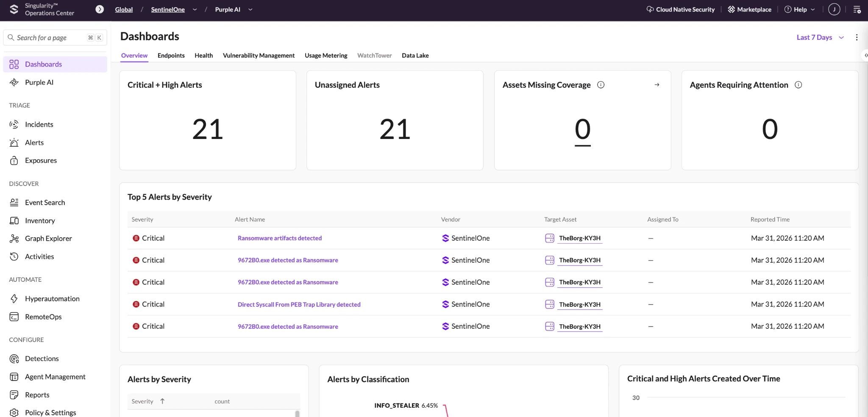The height and width of the screenshot is (417, 868).
Task: Switch to the WatchTower tab
Action: (x=374, y=56)
